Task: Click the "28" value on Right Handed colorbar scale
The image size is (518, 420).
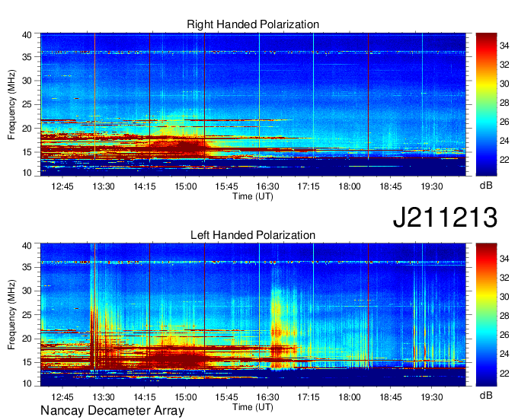Action: click(x=504, y=103)
